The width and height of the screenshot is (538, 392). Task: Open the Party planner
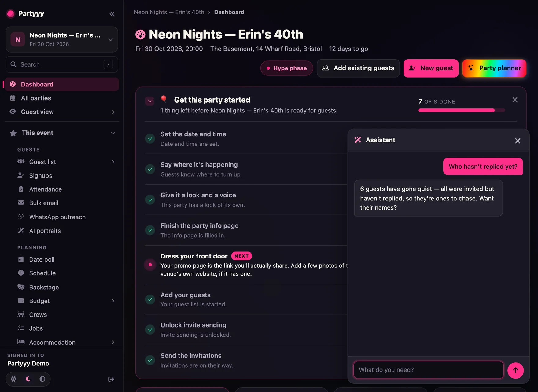click(494, 68)
